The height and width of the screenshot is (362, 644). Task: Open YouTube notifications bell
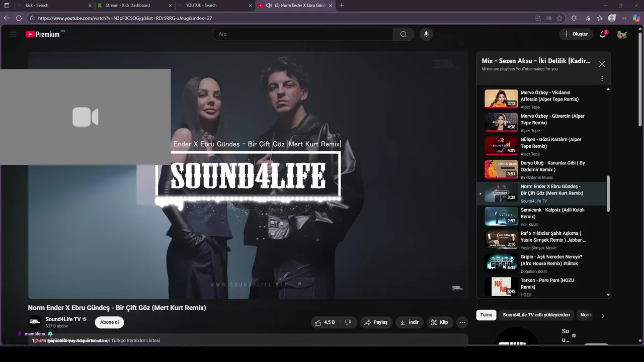603,34
